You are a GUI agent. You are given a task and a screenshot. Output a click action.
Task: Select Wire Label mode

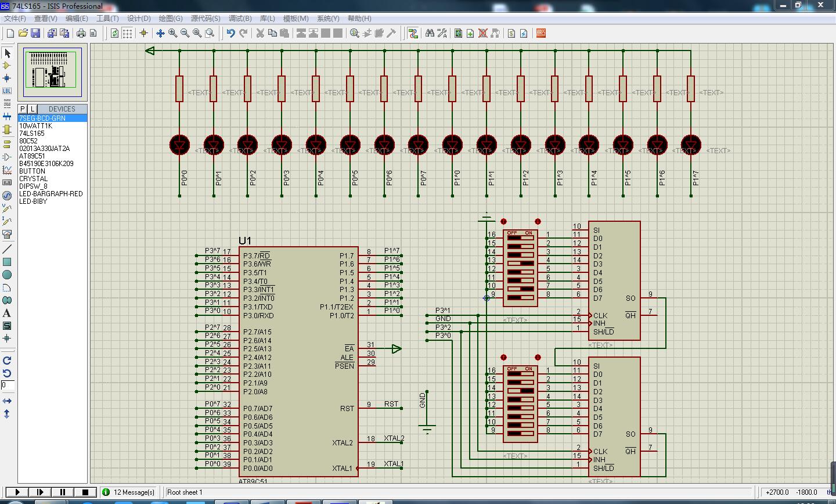(7, 91)
